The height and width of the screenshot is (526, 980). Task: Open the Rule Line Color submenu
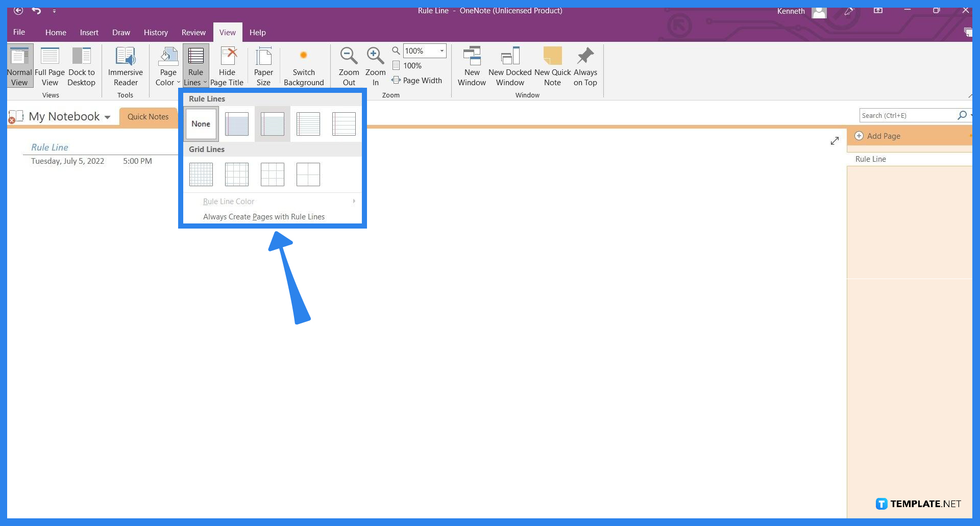click(x=228, y=201)
